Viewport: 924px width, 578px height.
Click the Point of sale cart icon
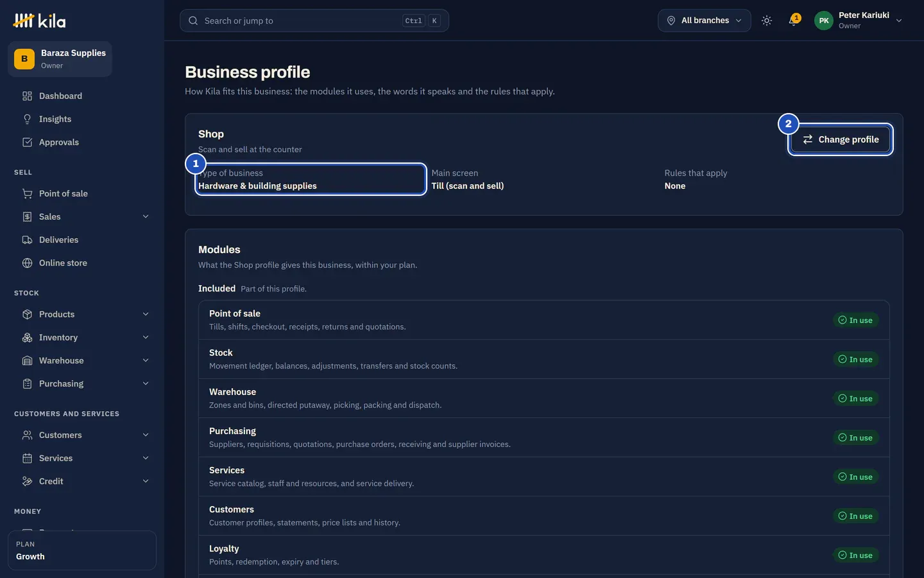pyautogui.click(x=27, y=194)
